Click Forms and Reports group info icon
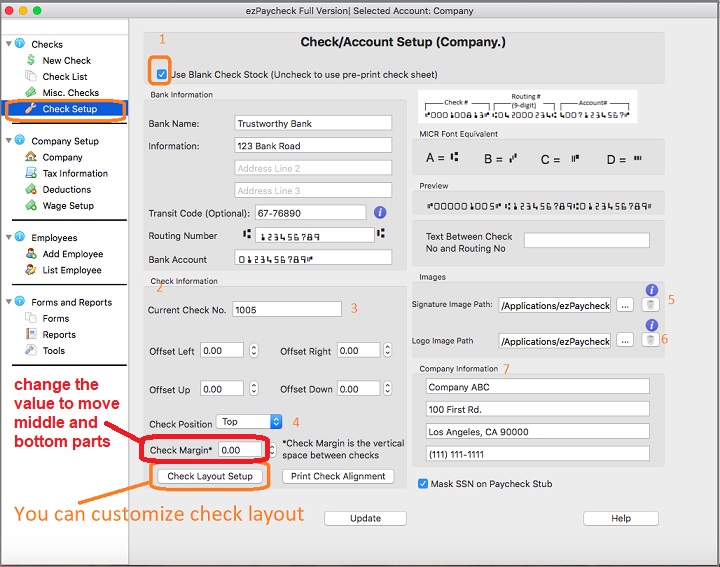Viewport: 720px width, 567px height. pyautogui.click(x=20, y=301)
